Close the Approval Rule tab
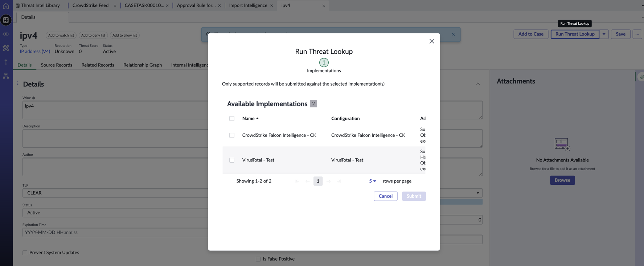This screenshot has height=266, width=644. [x=220, y=5]
